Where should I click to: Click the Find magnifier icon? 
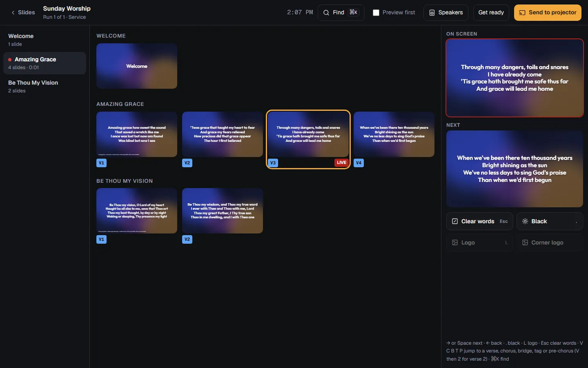coord(326,13)
